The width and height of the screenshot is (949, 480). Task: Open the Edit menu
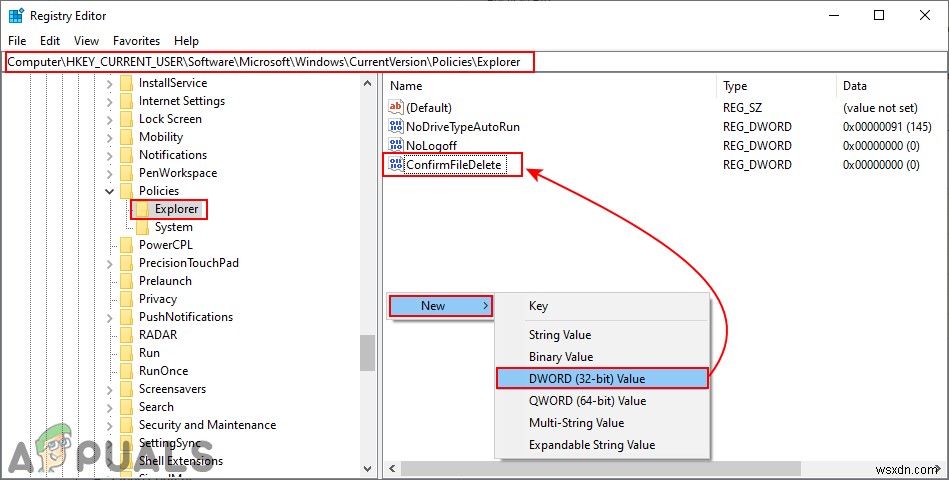coord(50,41)
